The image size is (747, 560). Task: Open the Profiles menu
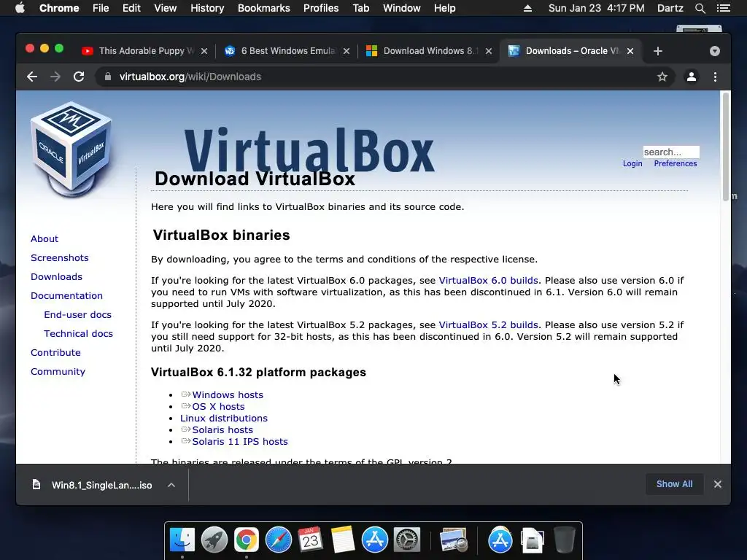[321, 8]
